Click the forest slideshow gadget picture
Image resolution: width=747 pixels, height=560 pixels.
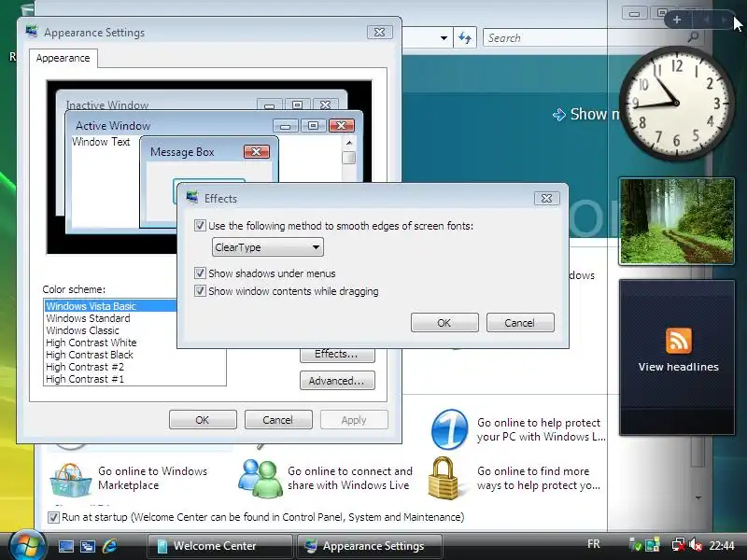pyautogui.click(x=676, y=221)
